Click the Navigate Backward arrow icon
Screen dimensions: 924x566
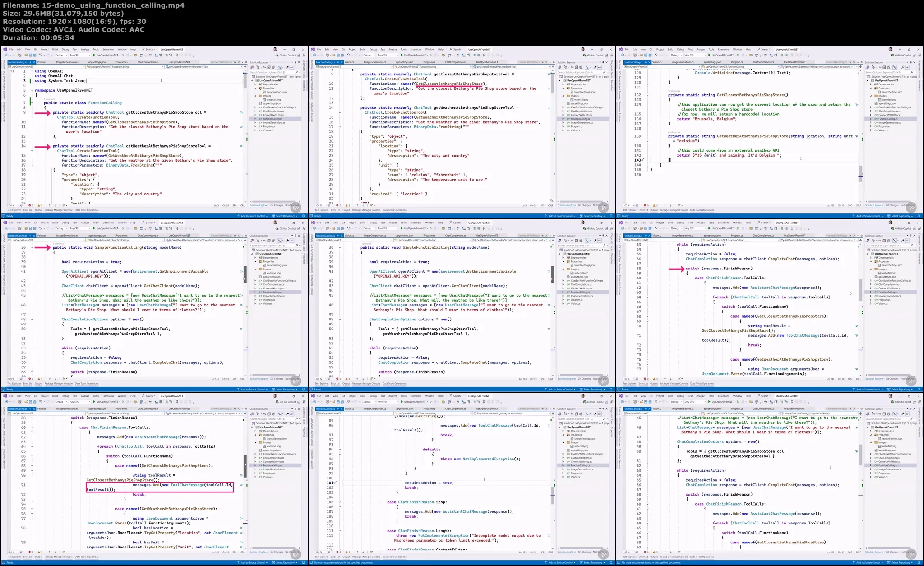pos(6,55)
